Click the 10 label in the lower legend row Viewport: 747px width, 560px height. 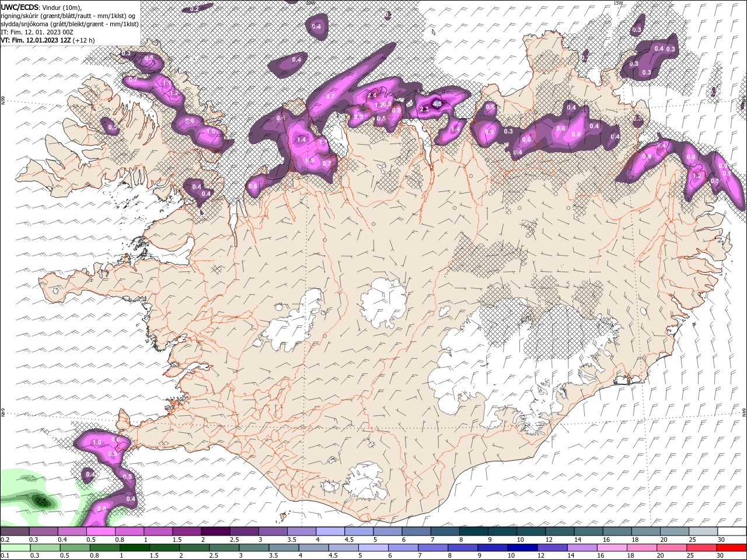tap(511, 555)
